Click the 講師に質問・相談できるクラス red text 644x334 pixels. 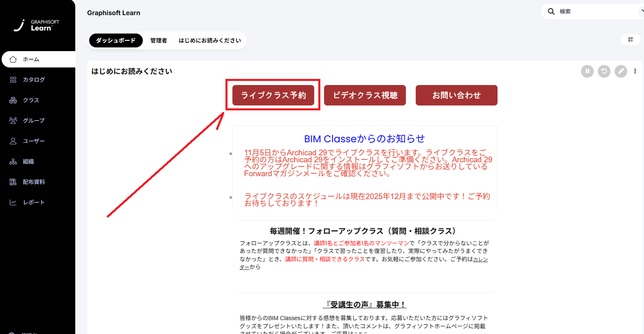pos(325,259)
